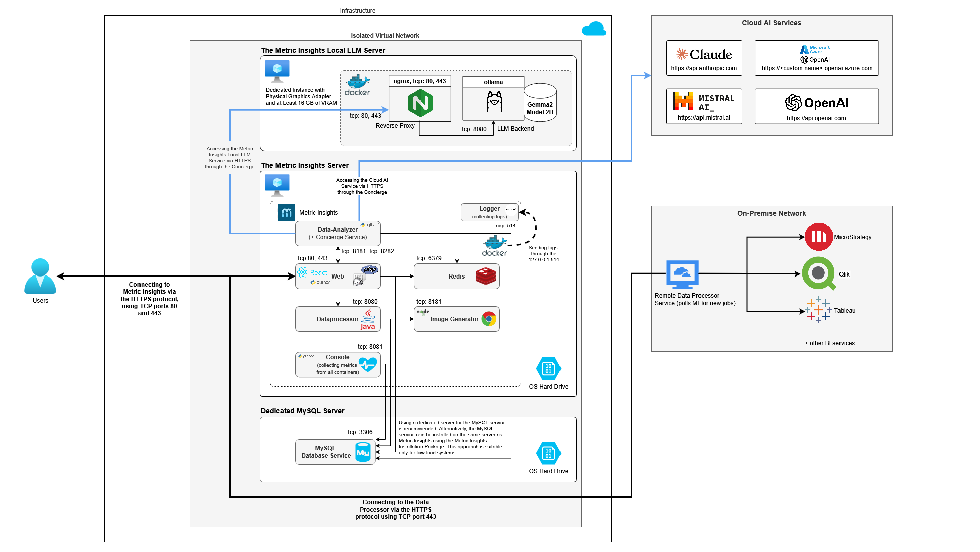
Task: Click the Users person icon
Action: point(40,276)
